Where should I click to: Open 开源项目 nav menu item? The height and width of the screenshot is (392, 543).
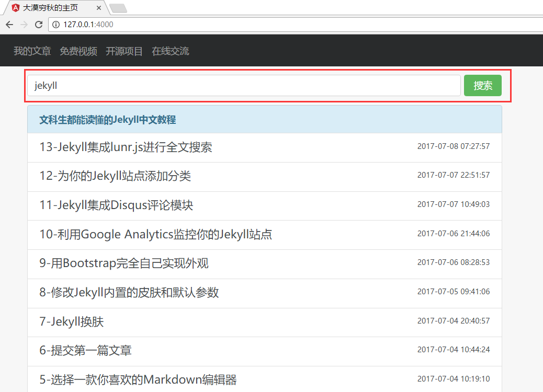(125, 51)
